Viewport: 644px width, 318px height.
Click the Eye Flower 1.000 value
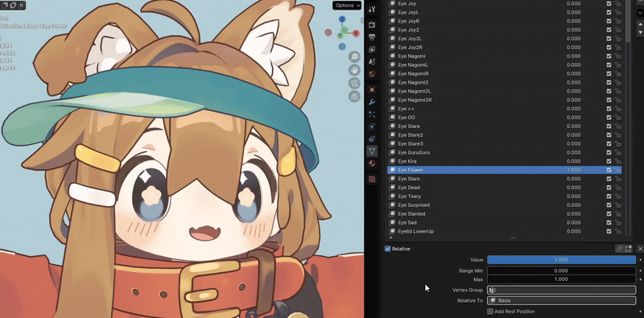574,170
